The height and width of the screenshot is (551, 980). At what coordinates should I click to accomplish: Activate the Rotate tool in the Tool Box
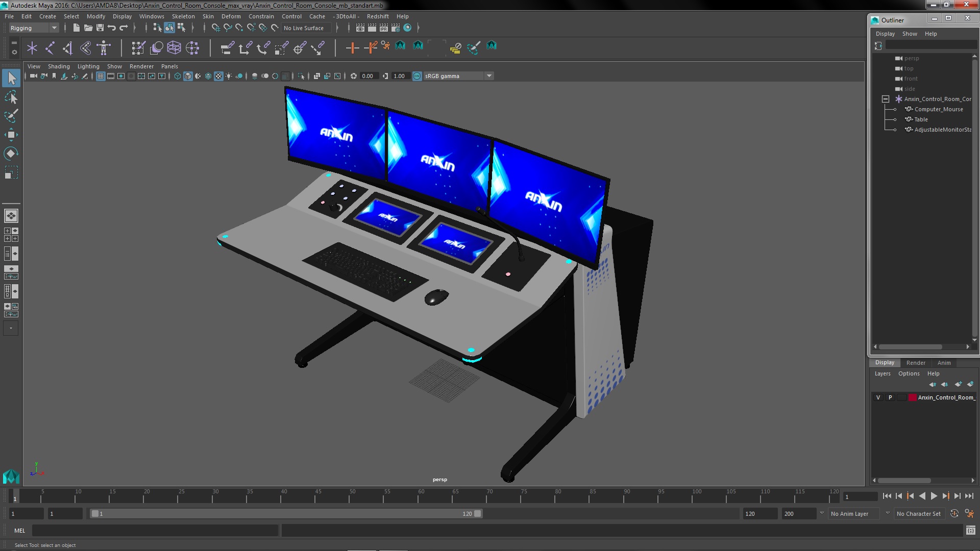[x=11, y=154]
